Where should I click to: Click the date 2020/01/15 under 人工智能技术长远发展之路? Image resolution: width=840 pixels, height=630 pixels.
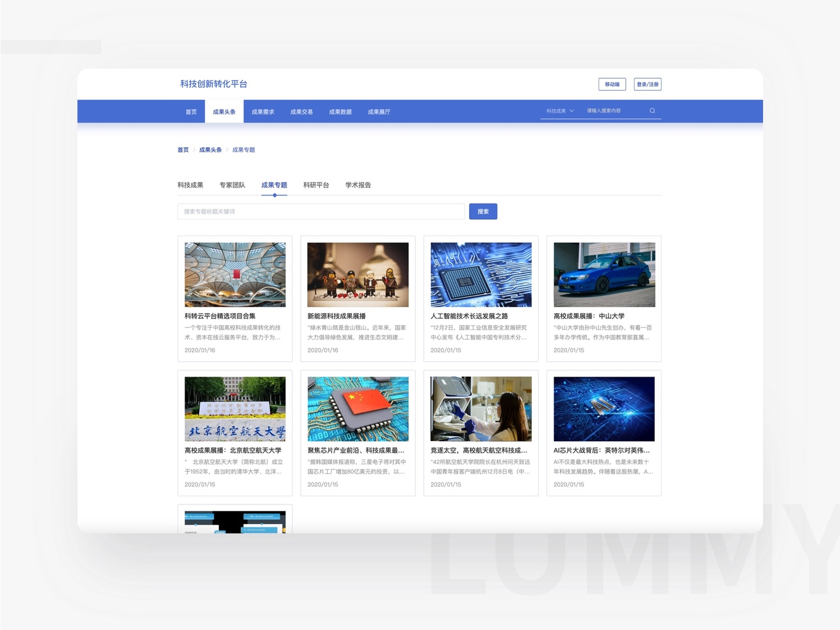click(x=446, y=351)
